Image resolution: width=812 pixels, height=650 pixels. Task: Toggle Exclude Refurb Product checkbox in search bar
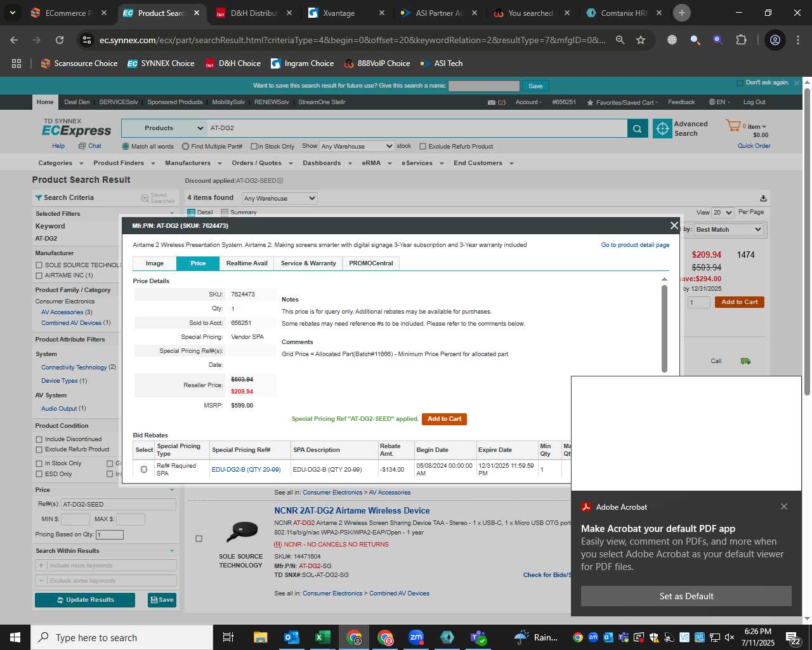(x=422, y=147)
